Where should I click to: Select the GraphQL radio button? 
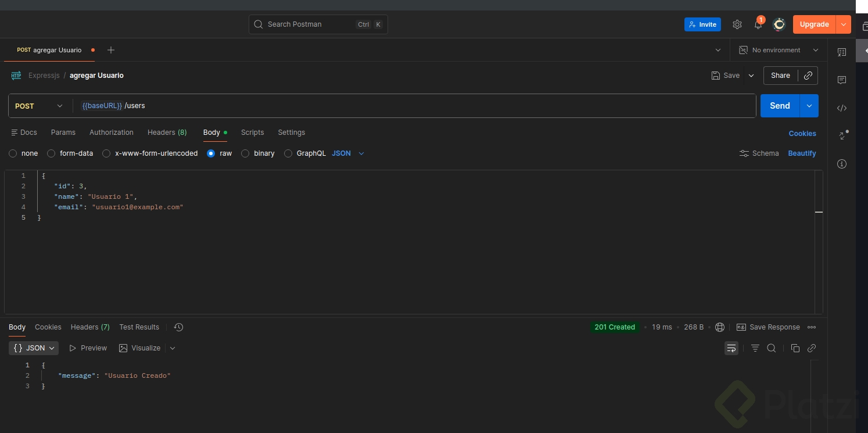coord(288,153)
